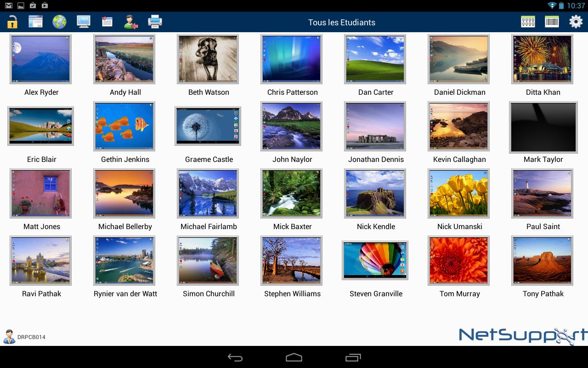The height and width of the screenshot is (368, 588).
Task: Choose Michael Bellerby's sunset lake thumbnail
Action: point(124,193)
